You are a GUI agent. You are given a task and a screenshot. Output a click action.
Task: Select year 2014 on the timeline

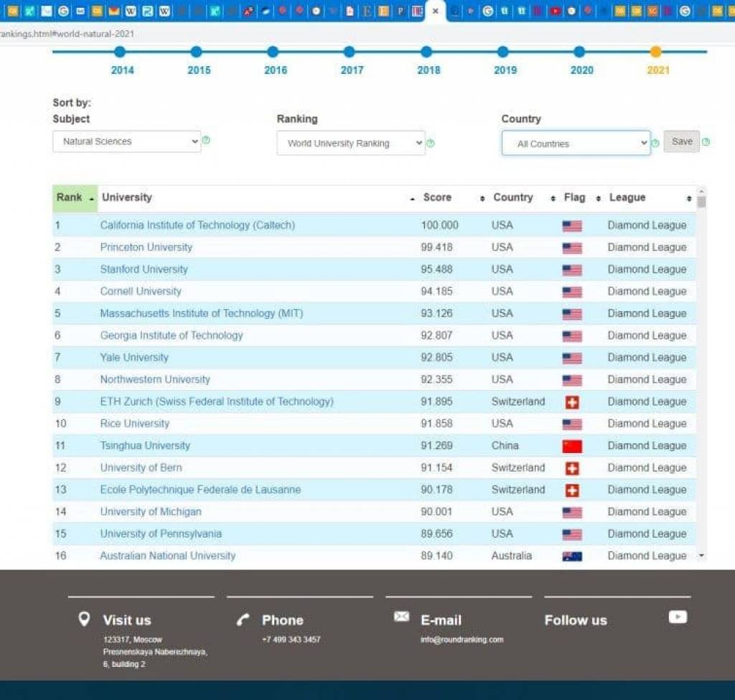[120, 52]
